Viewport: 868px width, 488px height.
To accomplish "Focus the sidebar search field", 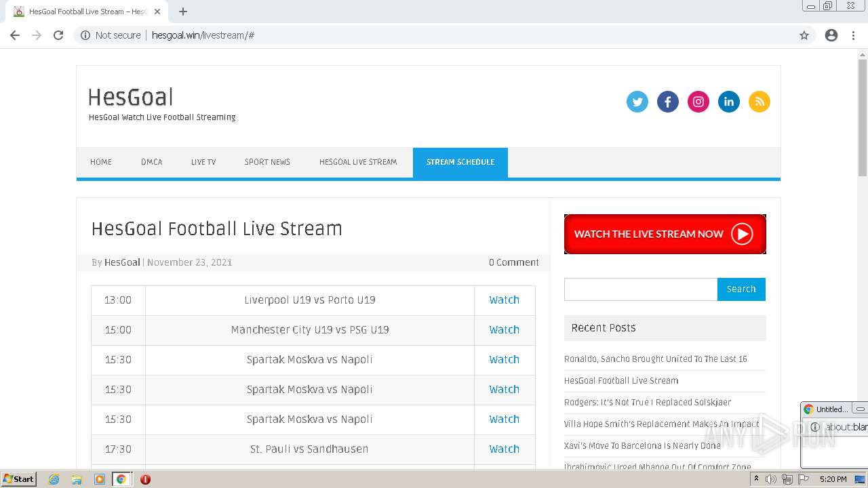I will point(641,289).
